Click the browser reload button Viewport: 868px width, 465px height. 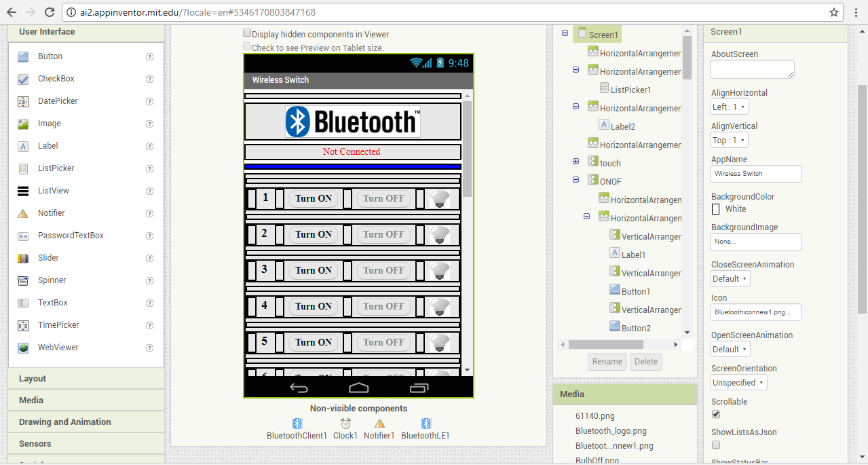pyautogui.click(x=49, y=12)
